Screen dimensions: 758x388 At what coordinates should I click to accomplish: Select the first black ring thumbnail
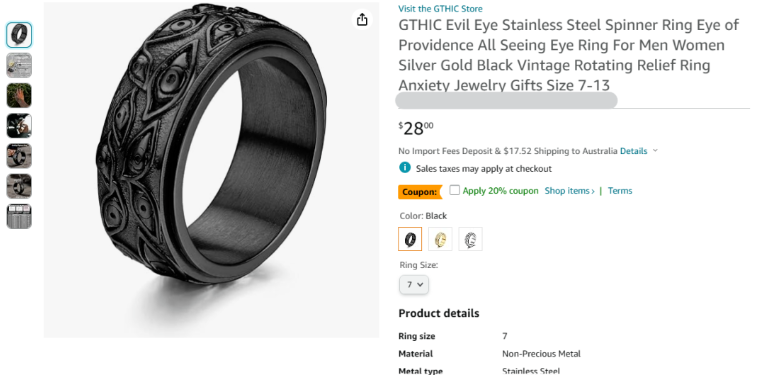[19, 35]
